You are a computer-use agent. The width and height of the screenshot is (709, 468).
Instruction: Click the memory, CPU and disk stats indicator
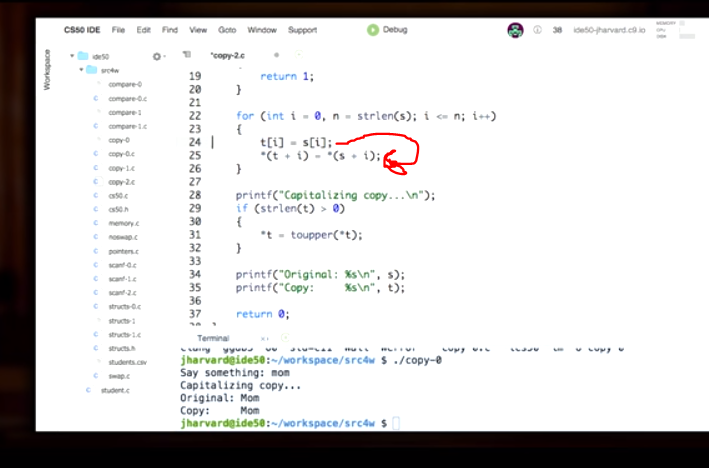point(676,30)
